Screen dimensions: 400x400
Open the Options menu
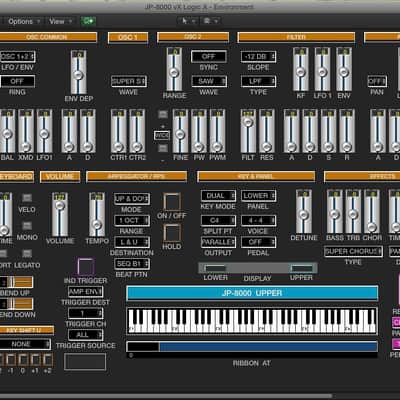pos(24,21)
